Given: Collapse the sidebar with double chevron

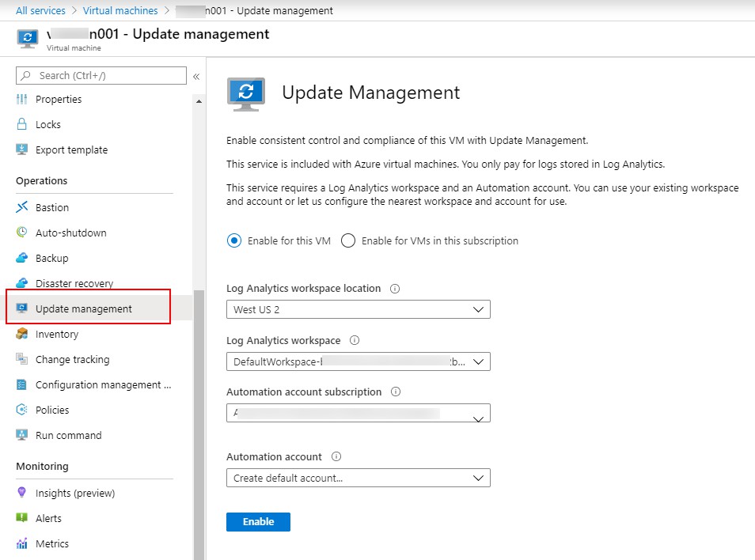Looking at the screenshot, I should [196, 77].
